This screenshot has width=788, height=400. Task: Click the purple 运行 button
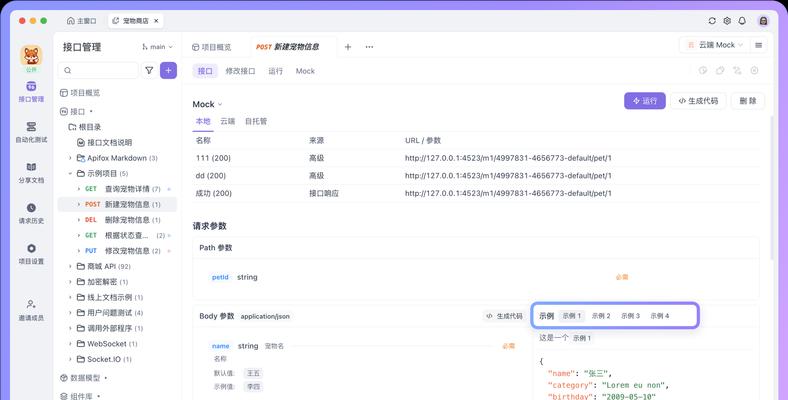click(645, 101)
